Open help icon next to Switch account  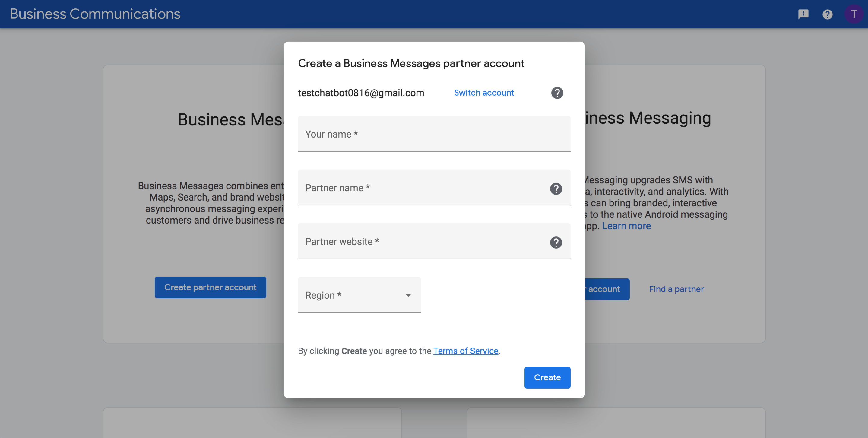click(557, 93)
